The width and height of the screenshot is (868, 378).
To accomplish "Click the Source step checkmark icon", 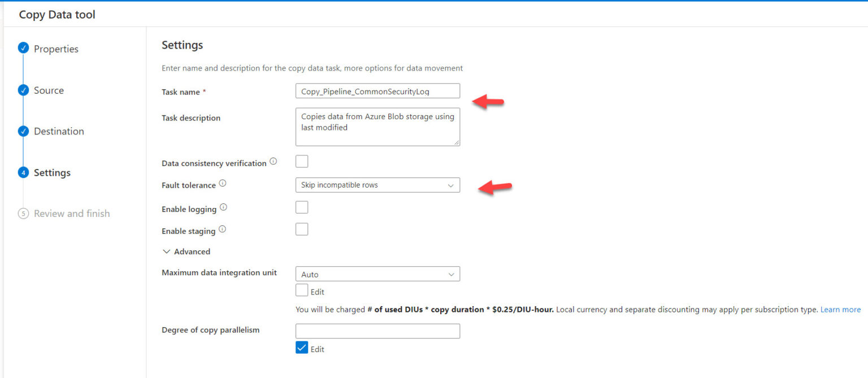I will [x=23, y=90].
